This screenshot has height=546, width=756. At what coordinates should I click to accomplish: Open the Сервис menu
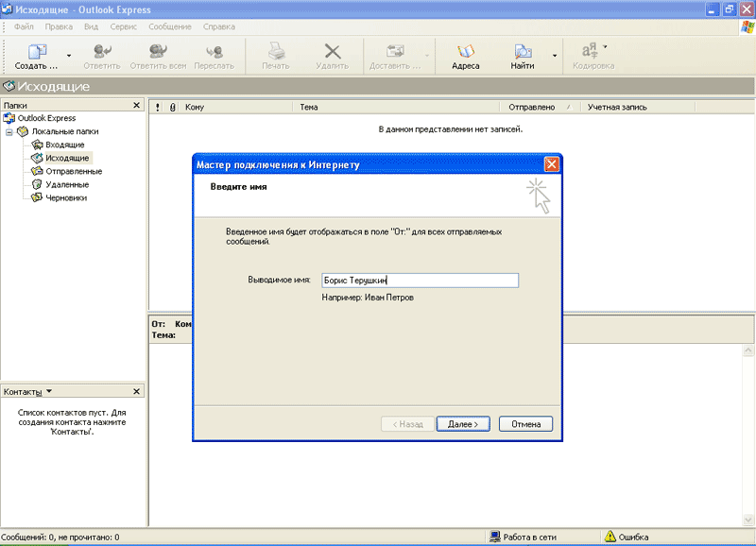[x=124, y=26]
